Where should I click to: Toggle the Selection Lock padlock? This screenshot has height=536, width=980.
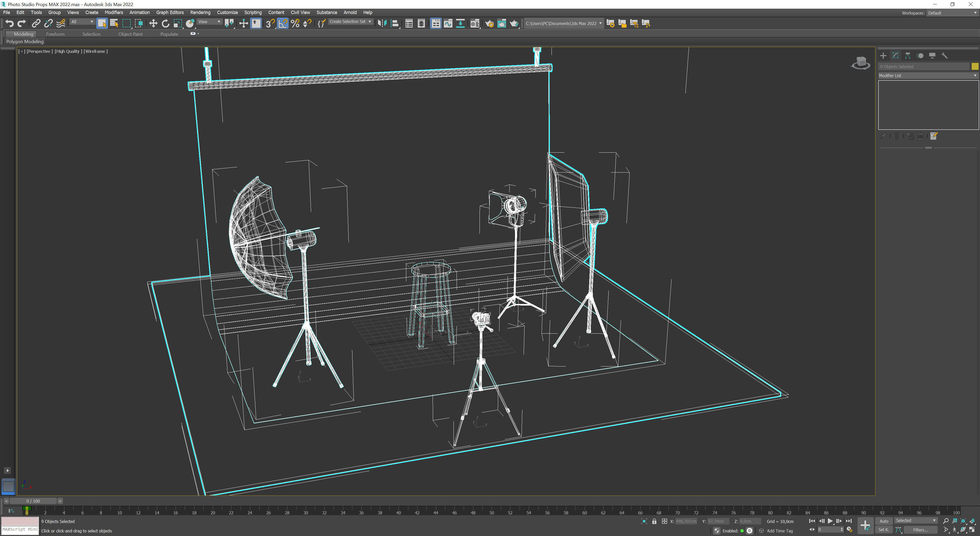(654, 521)
